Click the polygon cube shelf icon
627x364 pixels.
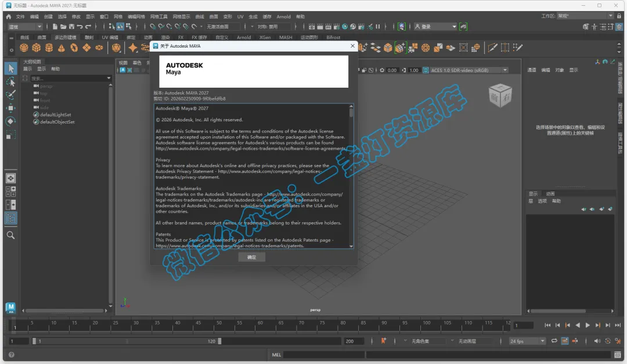(37, 48)
